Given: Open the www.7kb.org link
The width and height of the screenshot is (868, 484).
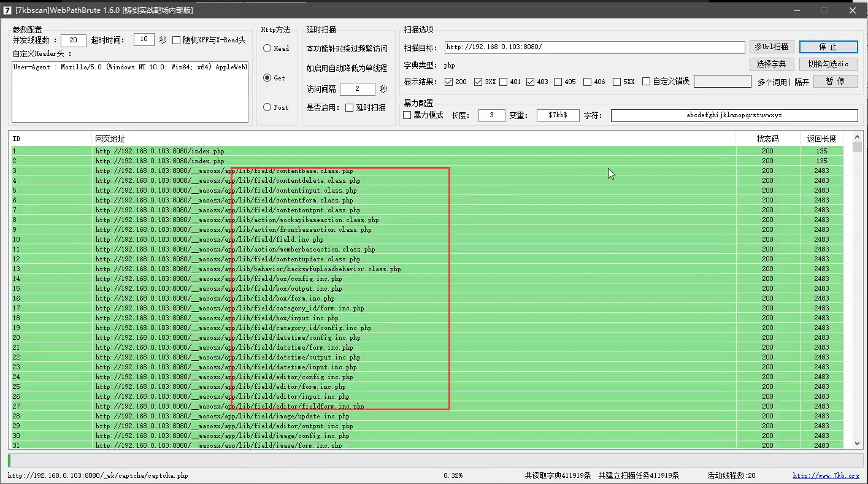Looking at the screenshot, I should click(826, 475).
